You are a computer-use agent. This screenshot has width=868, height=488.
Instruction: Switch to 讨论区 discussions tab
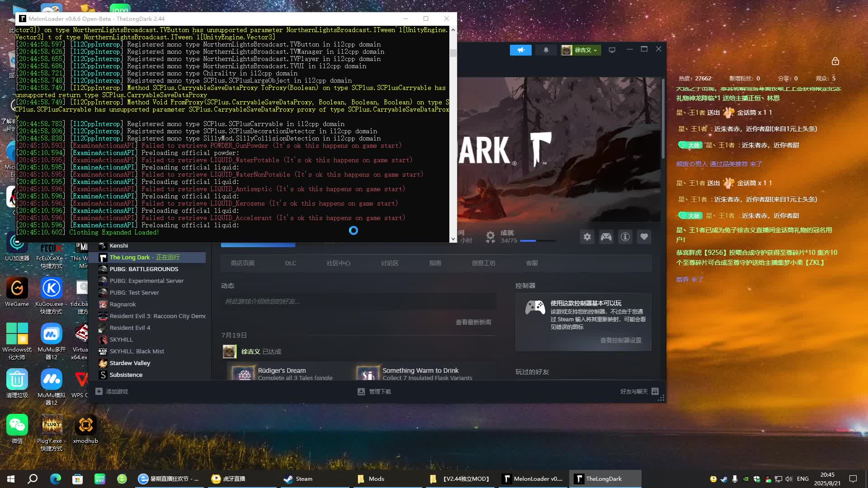coord(389,263)
